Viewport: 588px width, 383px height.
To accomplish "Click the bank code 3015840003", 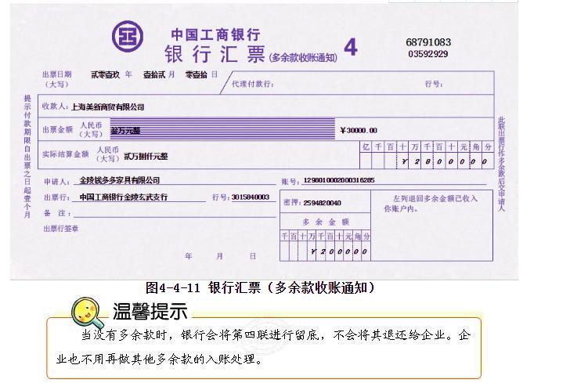I will click(x=251, y=197).
